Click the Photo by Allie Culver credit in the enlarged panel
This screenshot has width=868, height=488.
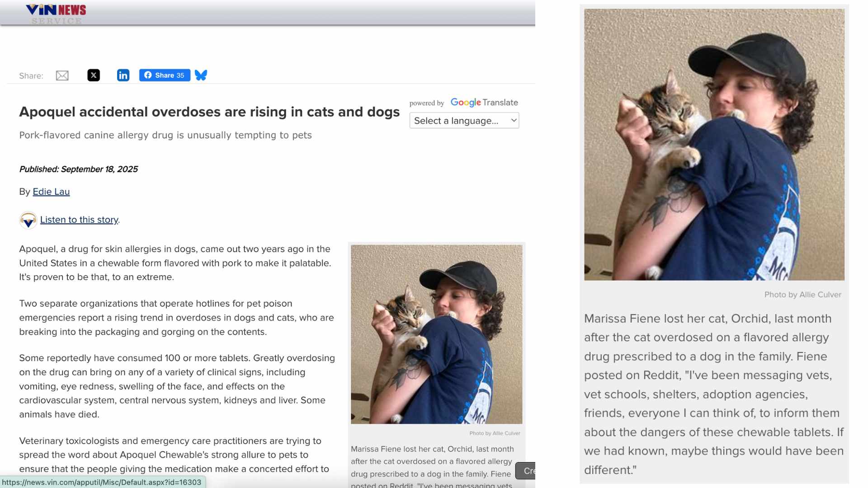click(x=803, y=295)
